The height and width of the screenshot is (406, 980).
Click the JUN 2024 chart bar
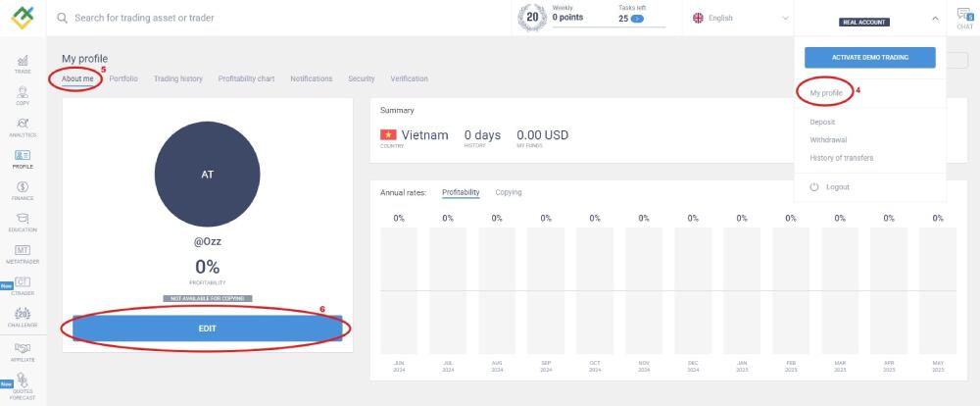(x=399, y=291)
